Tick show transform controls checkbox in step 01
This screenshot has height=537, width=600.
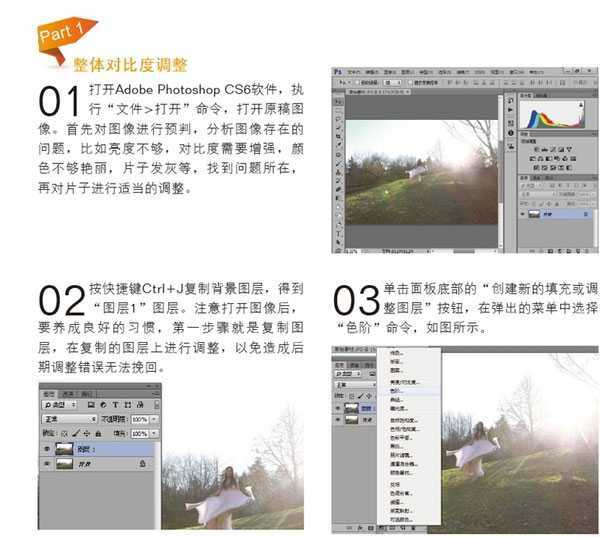410,82
